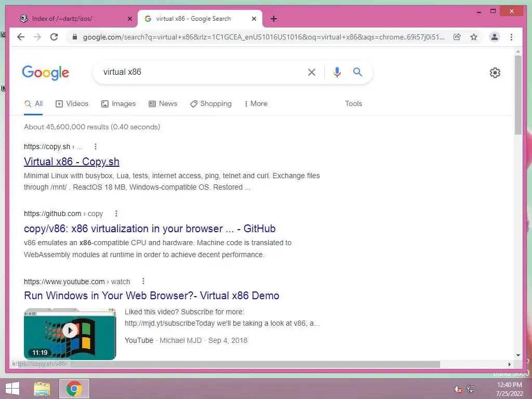
Task: Open Chrome's three-dot menu
Action: click(x=511, y=37)
